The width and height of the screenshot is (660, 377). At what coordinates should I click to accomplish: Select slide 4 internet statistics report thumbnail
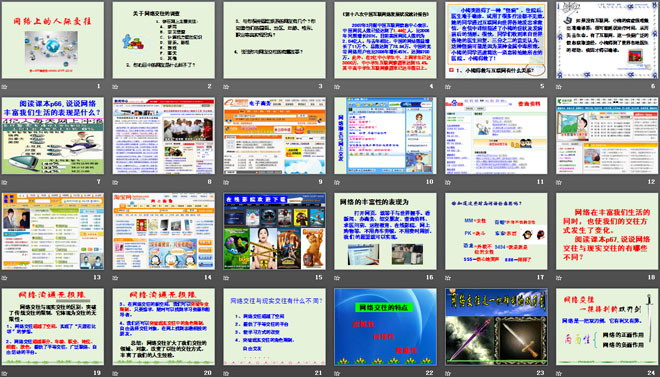coord(385,40)
